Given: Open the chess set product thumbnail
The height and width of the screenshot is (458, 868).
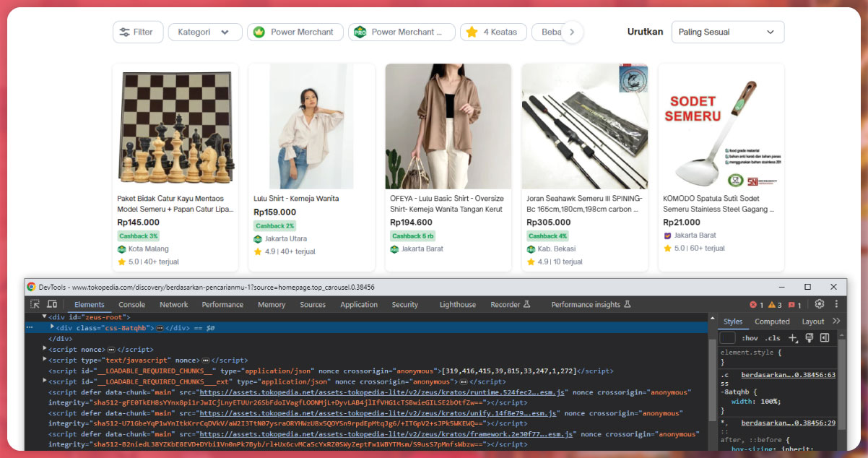Looking at the screenshot, I should pyautogui.click(x=175, y=126).
